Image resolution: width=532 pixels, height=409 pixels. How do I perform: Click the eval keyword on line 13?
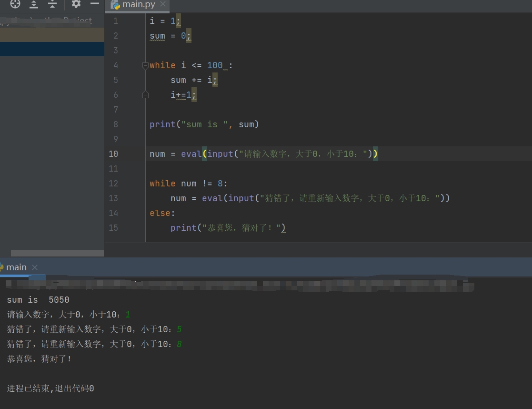click(212, 198)
